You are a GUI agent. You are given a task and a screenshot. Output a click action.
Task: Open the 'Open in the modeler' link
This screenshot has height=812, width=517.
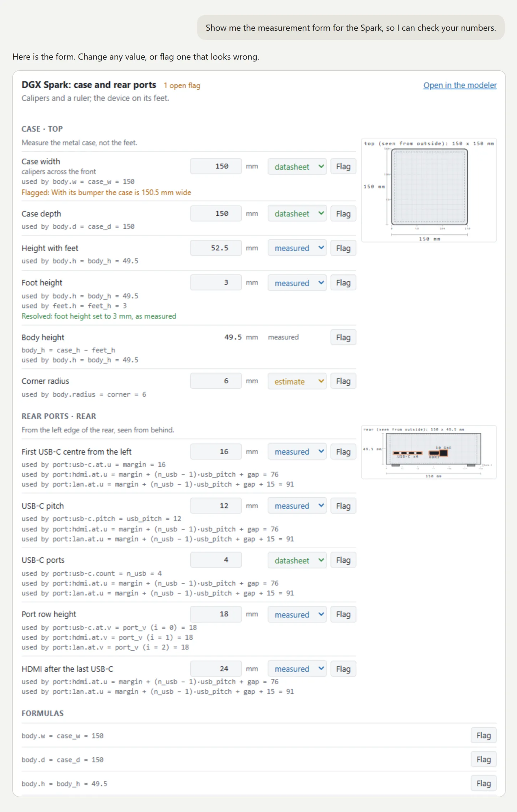(460, 85)
